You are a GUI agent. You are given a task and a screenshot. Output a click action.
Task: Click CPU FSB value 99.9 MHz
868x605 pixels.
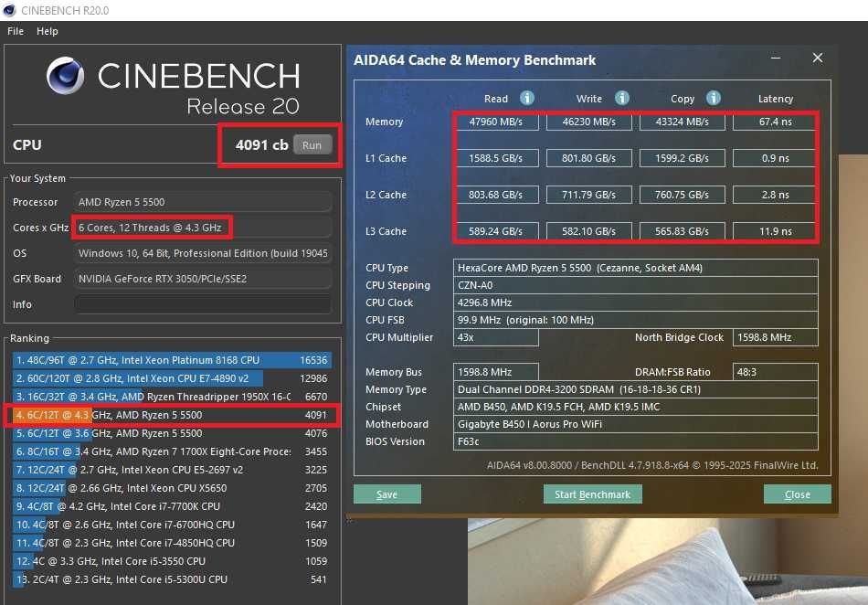[636, 320]
